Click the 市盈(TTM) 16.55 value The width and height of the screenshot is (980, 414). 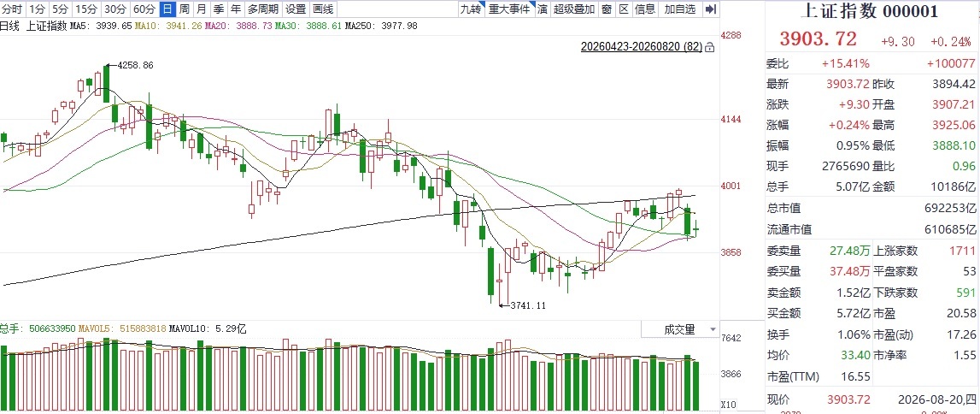coord(855,376)
